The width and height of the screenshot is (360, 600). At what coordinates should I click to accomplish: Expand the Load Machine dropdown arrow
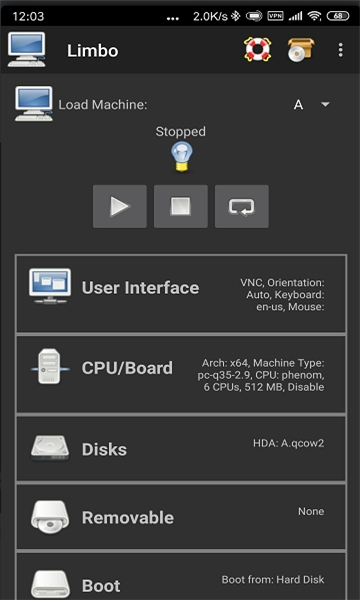pos(326,104)
